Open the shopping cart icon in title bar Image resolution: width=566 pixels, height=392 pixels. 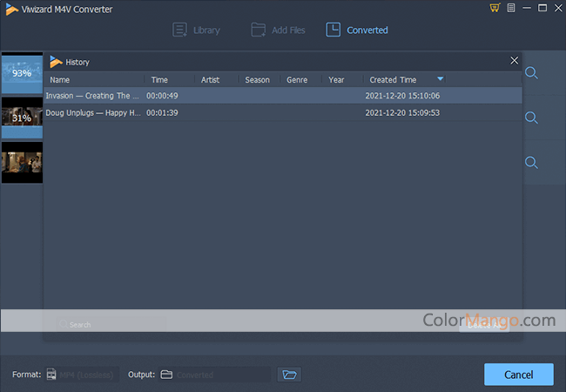click(495, 8)
